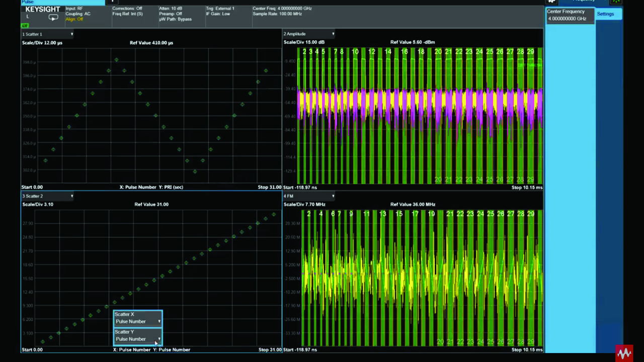Click the Center Frequency 4.000000000 GHz button

569,15
